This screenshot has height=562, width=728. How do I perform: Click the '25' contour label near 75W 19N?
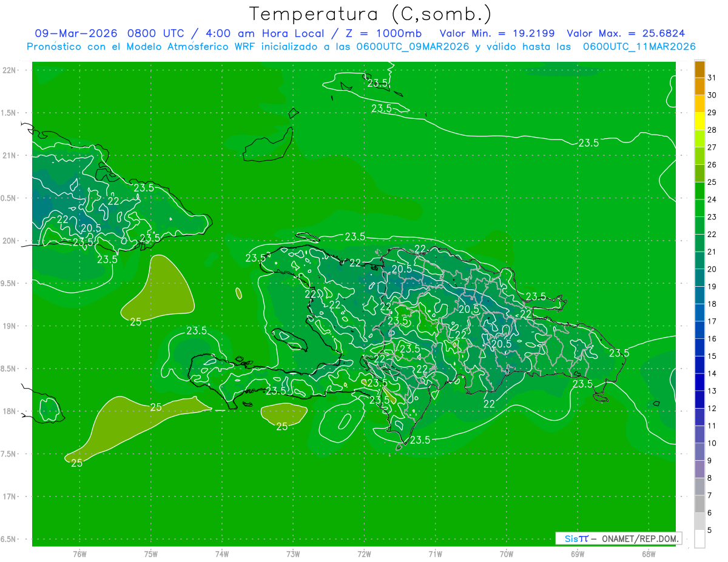pyautogui.click(x=136, y=322)
